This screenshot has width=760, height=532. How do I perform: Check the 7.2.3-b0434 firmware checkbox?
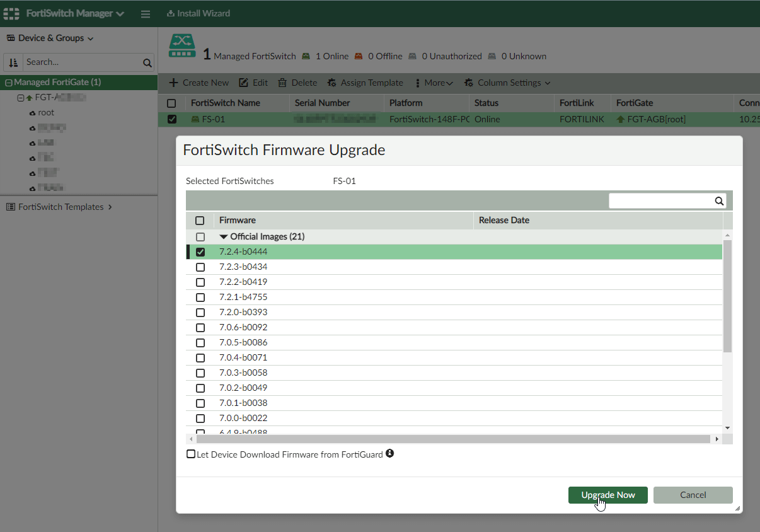[x=200, y=267]
